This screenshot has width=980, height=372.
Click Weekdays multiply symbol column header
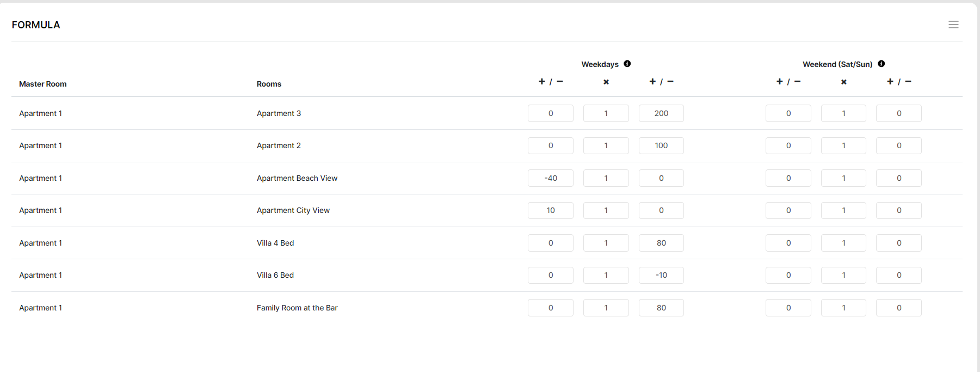pos(606,82)
